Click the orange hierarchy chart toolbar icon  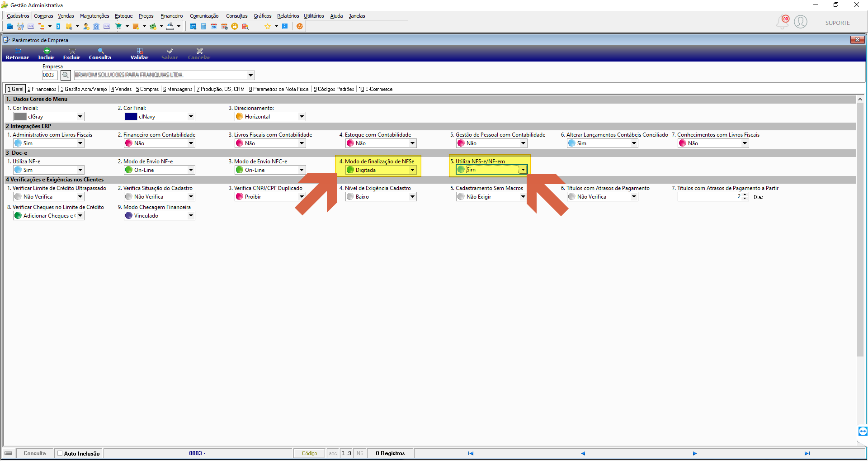click(41, 26)
